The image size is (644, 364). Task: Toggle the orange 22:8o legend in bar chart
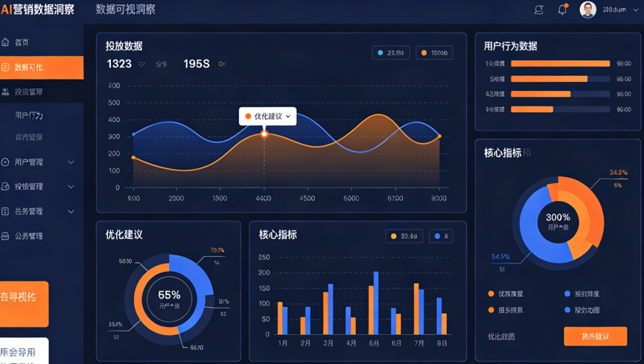pyautogui.click(x=404, y=236)
